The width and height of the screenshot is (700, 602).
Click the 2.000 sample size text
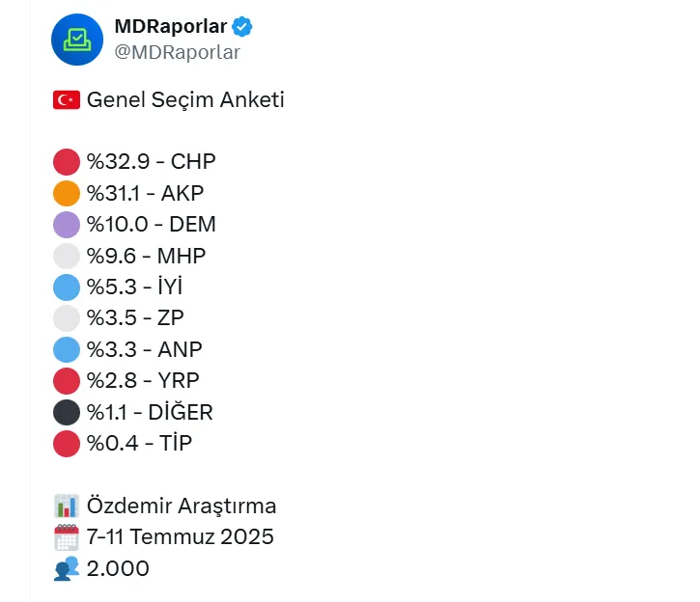[118, 569]
